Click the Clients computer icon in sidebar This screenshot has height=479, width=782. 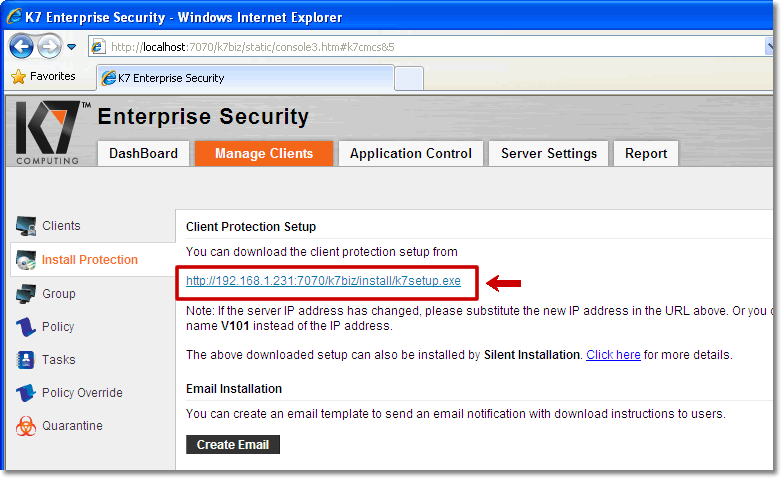25,226
